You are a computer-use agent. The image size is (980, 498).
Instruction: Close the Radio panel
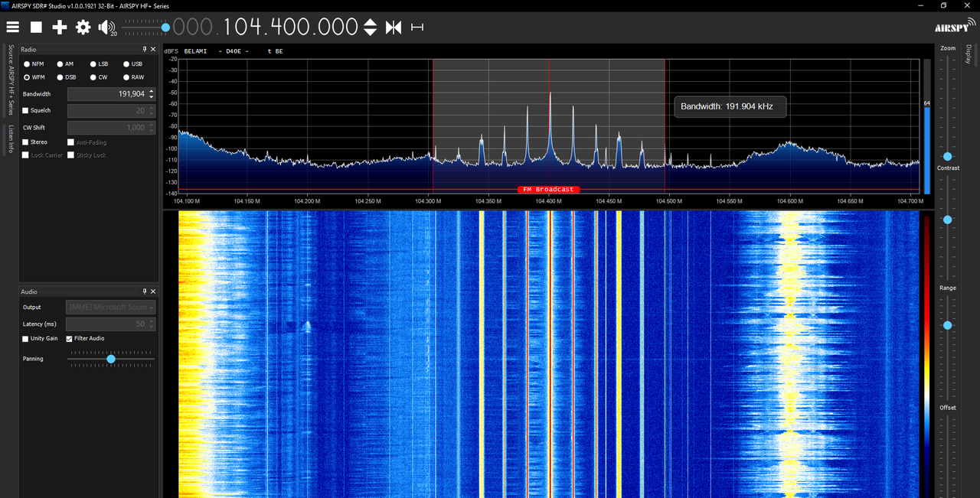pyautogui.click(x=153, y=49)
